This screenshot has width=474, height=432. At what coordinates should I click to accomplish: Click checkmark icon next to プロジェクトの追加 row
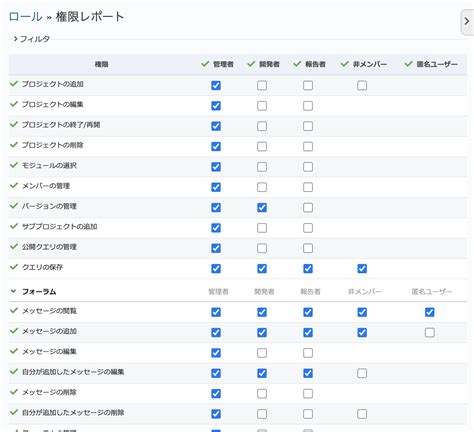click(14, 84)
